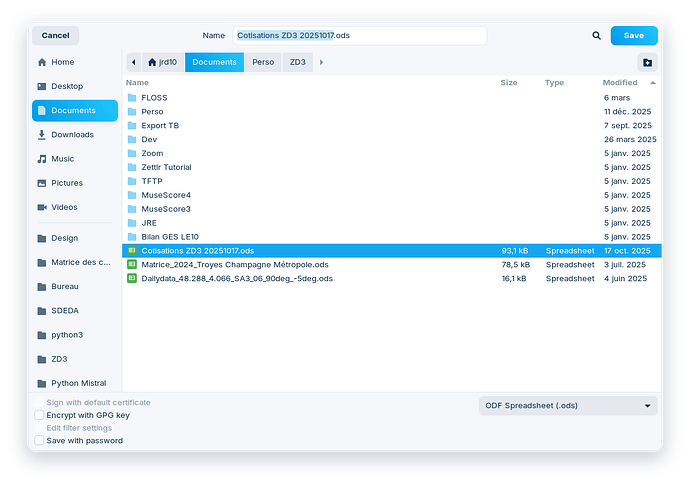The image size is (690, 485).
Task: Click the Bureau bookmark folder icon
Action: click(42, 287)
